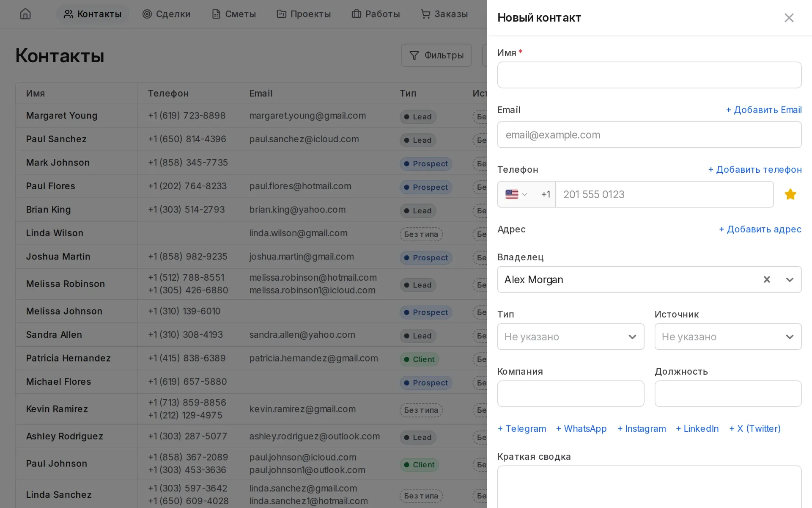The width and height of the screenshot is (812, 508).
Task: Switch to the Проекты tab
Action: click(304, 14)
